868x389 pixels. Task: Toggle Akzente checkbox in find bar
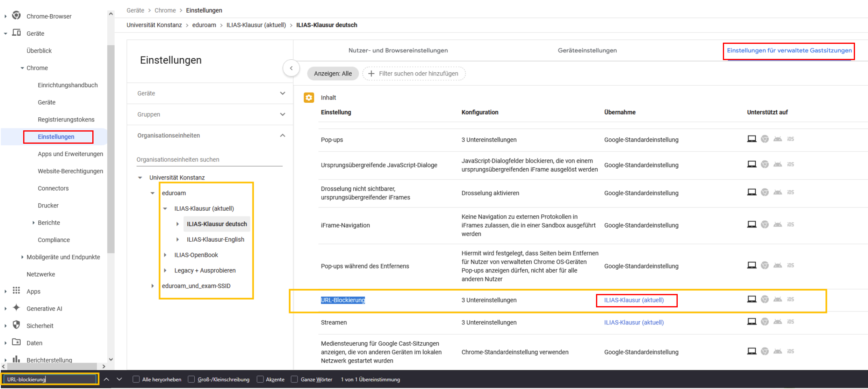click(260, 379)
